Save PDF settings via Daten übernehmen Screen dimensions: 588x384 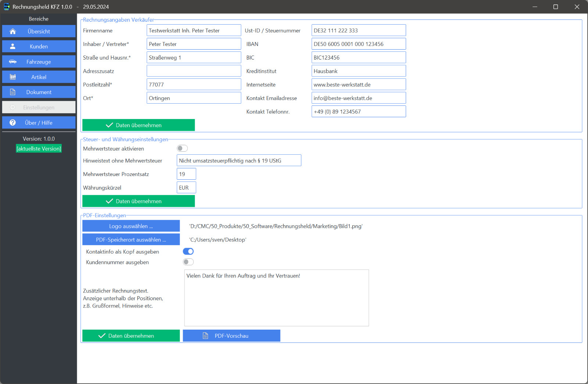pyautogui.click(x=131, y=336)
